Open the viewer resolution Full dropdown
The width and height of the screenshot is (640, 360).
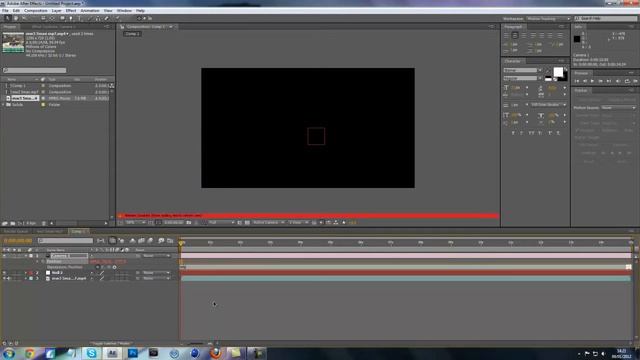[221, 222]
